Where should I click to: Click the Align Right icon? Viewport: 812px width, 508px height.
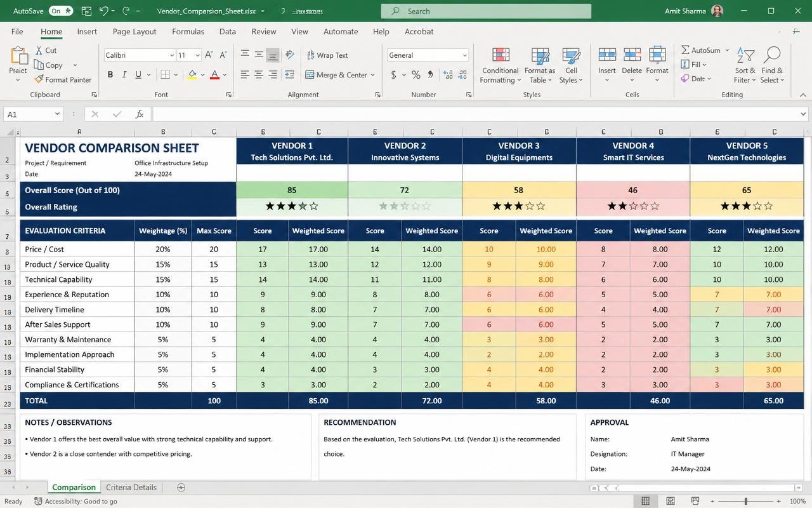click(x=273, y=75)
